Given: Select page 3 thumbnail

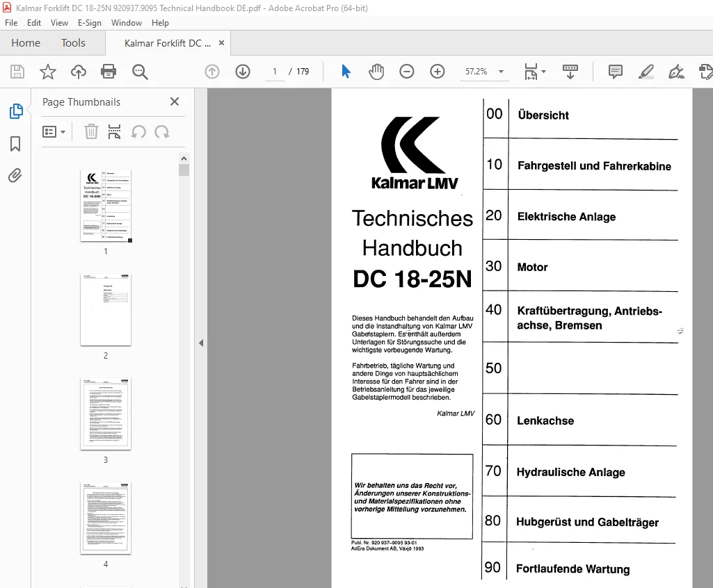Looking at the screenshot, I should point(106,414).
